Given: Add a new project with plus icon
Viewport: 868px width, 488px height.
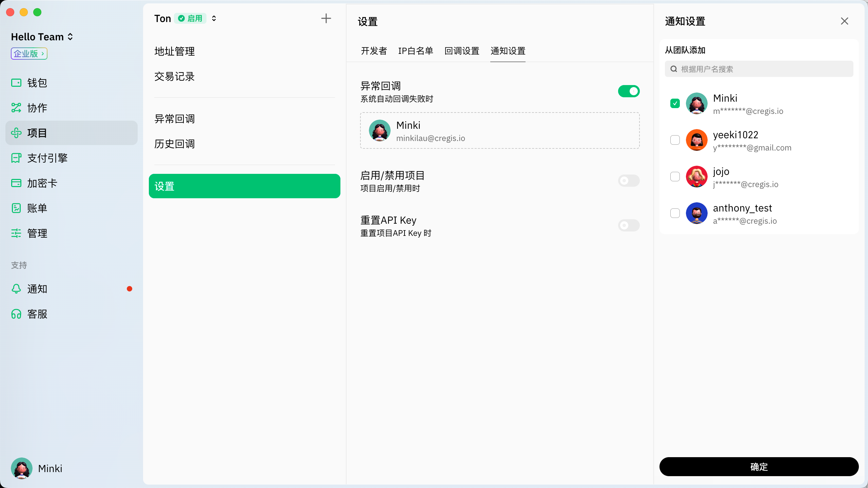Looking at the screenshot, I should click(x=326, y=18).
